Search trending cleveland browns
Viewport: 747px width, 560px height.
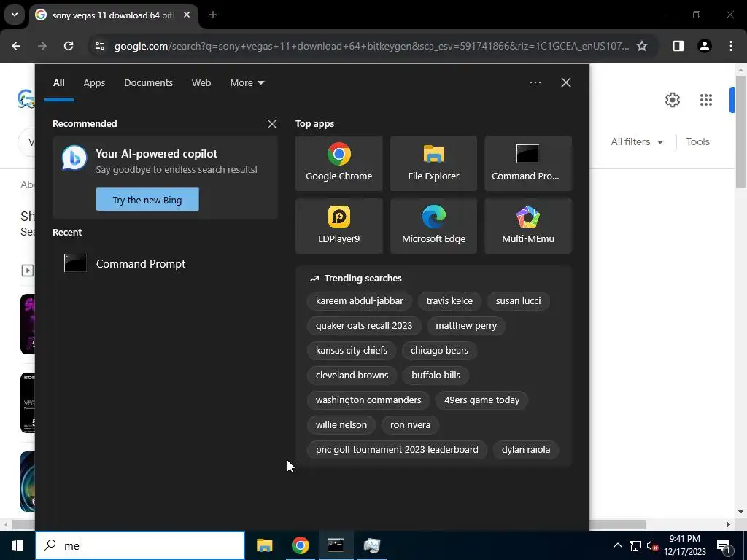(x=352, y=376)
